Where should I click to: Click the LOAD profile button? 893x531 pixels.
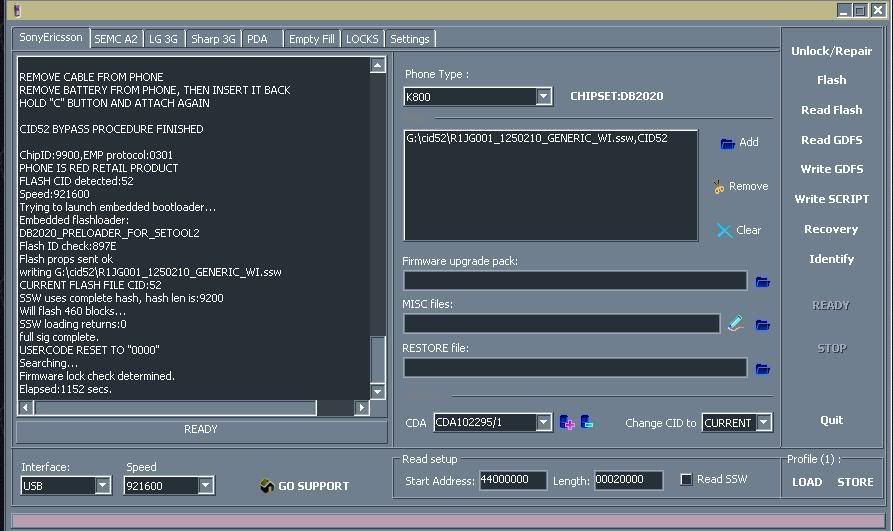point(807,482)
